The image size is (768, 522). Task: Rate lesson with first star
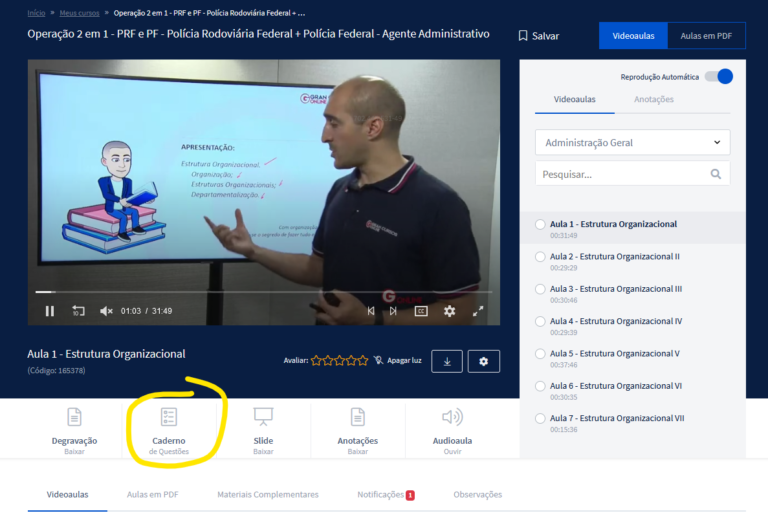316,360
